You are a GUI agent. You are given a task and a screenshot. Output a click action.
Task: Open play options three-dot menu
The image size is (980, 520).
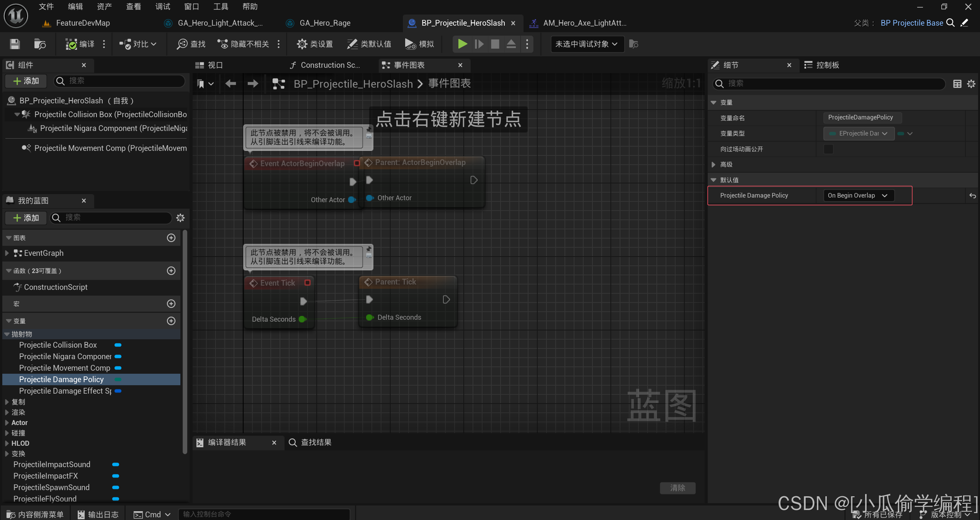point(527,44)
